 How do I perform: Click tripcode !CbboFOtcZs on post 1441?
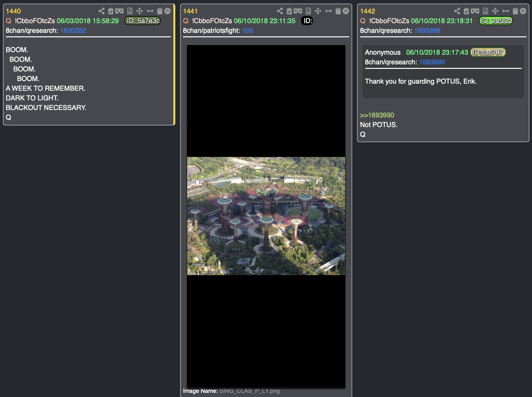(212, 21)
